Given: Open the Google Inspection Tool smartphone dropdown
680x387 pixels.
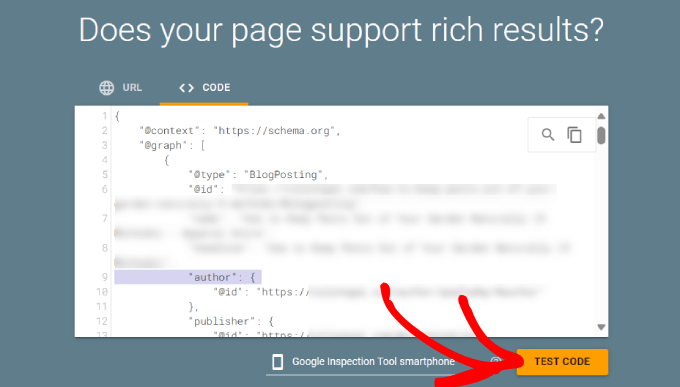Looking at the screenshot, I should pos(373,361).
